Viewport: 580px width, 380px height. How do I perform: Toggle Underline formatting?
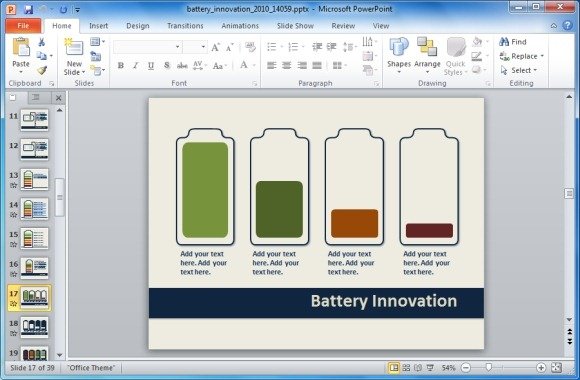[x=151, y=65]
